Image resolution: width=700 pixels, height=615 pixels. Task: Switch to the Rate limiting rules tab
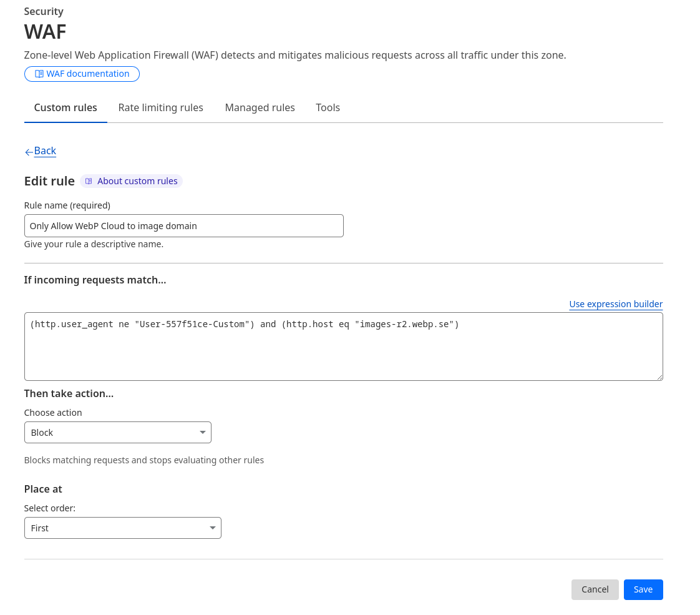(x=161, y=107)
